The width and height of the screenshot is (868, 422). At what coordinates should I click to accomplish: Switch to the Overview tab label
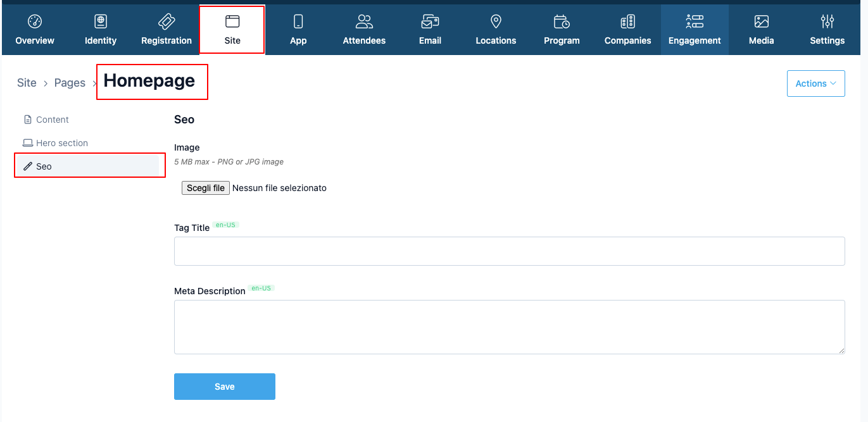click(x=35, y=40)
